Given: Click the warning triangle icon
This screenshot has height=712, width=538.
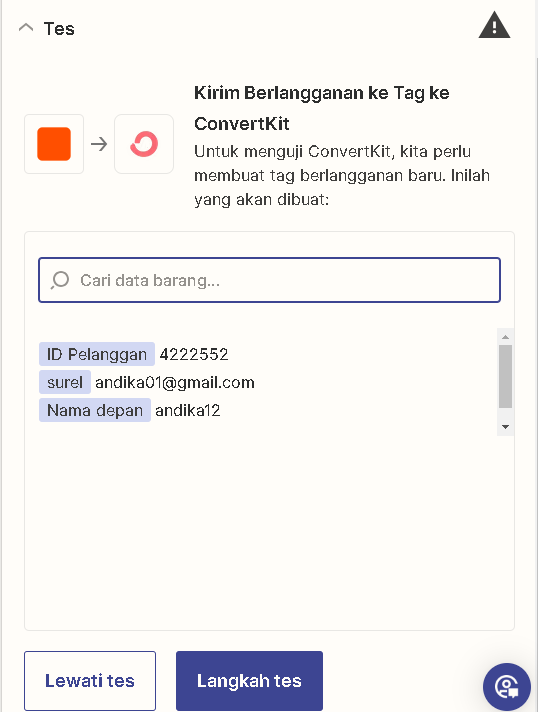Looking at the screenshot, I should pos(494,25).
